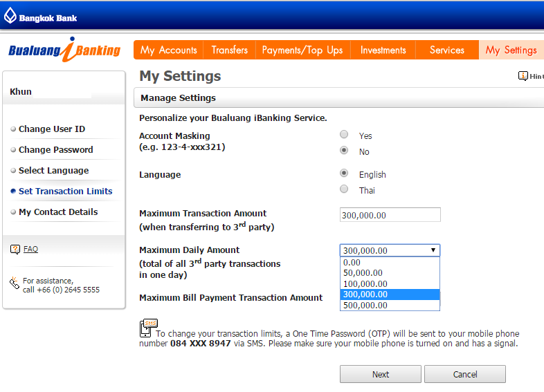Click the assistance phone icon
Image resolution: width=544 pixels, height=392 pixels.
click(x=15, y=283)
